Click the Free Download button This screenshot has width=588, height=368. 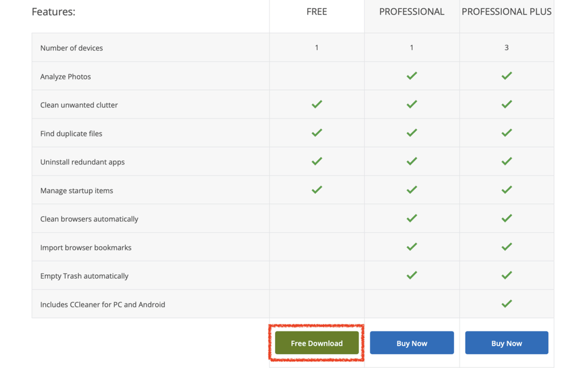click(316, 343)
